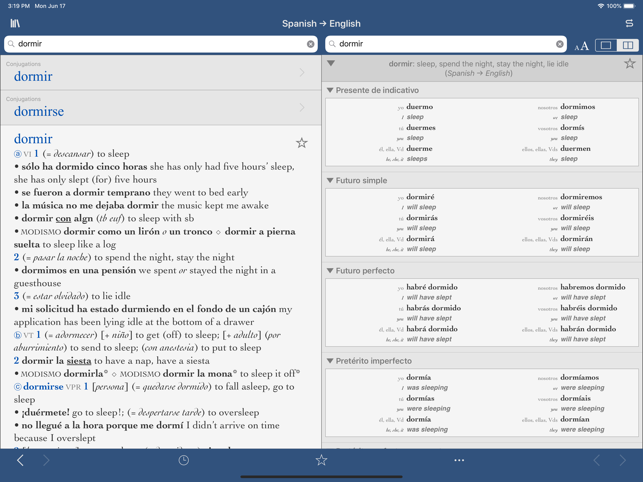This screenshot has height=482, width=643.
Task: Select the 'dormiréis' conjugation
Action: click(x=577, y=218)
